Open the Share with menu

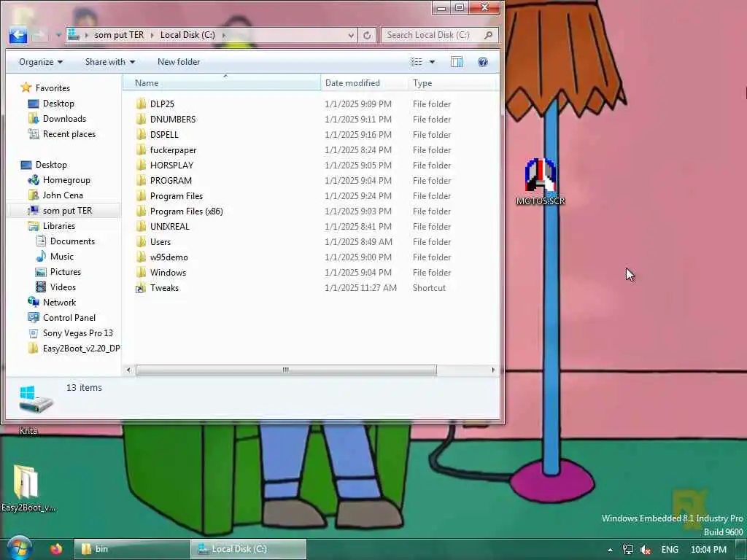coord(110,62)
